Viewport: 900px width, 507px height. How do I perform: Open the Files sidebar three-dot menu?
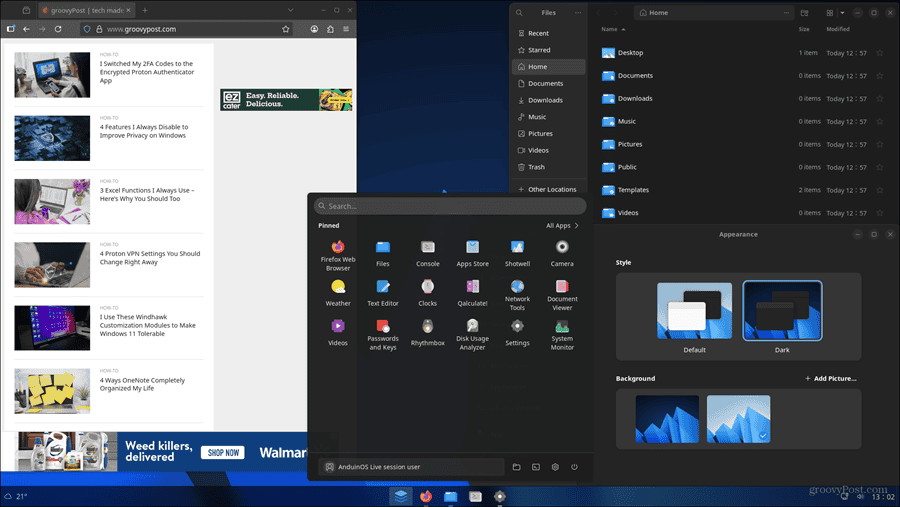coord(577,13)
